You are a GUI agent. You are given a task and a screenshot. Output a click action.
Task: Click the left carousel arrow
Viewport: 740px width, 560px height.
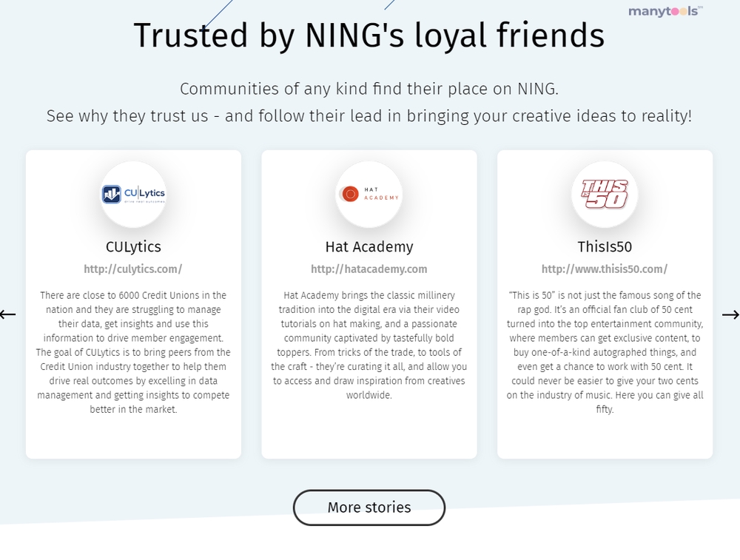pyautogui.click(x=8, y=314)
